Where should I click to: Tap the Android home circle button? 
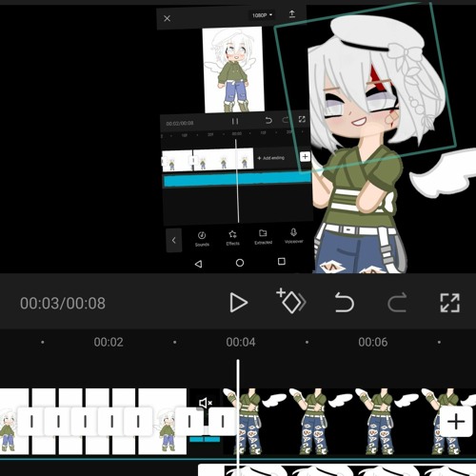240,263
